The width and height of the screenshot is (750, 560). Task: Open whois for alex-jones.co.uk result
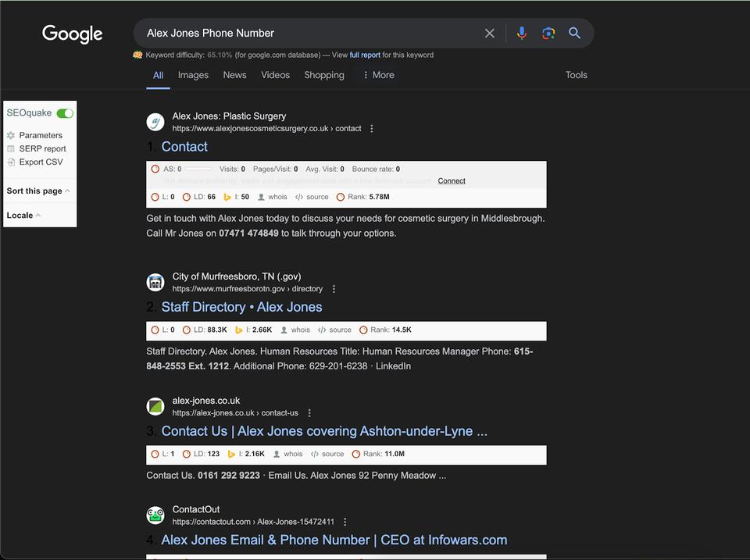tap(288, 454)
